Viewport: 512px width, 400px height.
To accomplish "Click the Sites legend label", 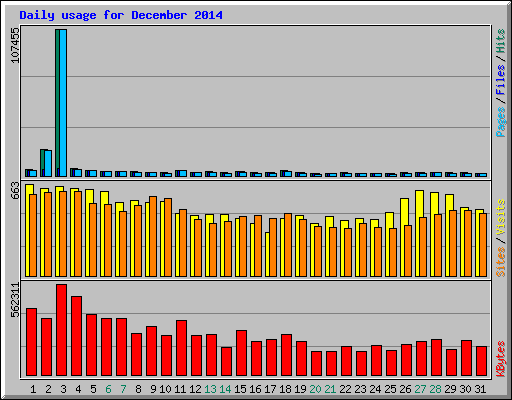I will (x=501, y=262).
